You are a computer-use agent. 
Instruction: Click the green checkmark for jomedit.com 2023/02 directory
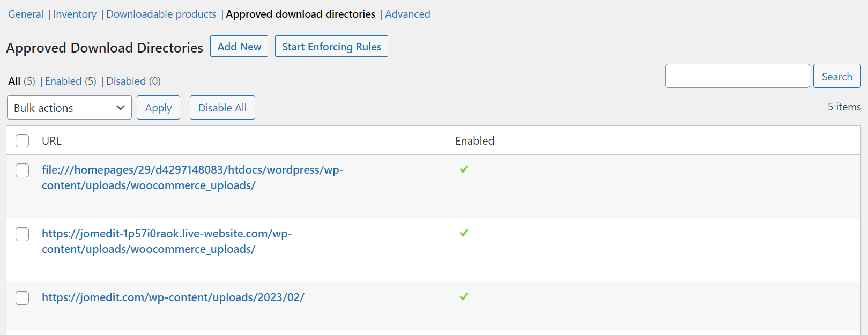(x=464, y=297)
